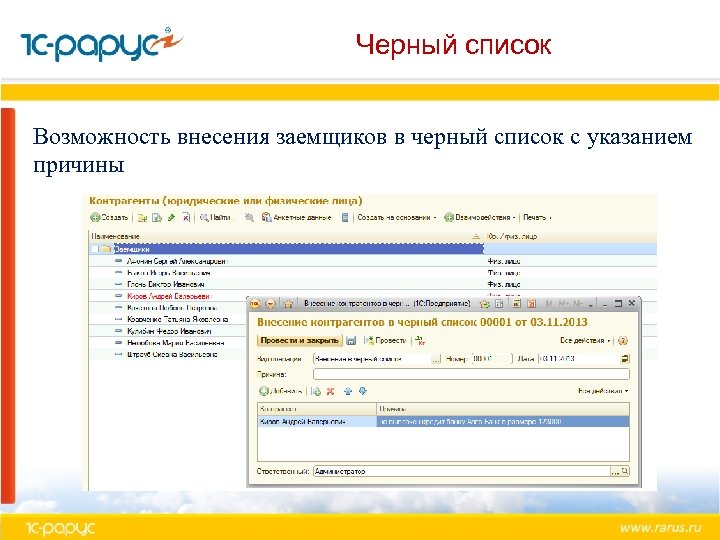Open Все действия above the table

pos(603,391)
